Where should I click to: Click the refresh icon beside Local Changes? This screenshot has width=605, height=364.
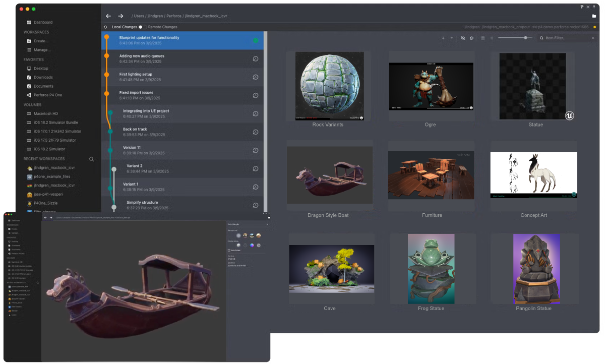tap(105, 27)
